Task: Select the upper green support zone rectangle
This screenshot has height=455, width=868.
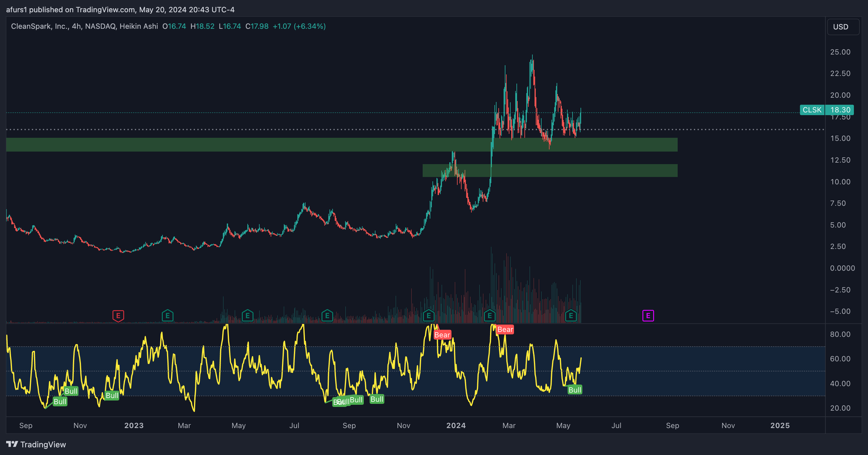Action: (x=342, y=145)
